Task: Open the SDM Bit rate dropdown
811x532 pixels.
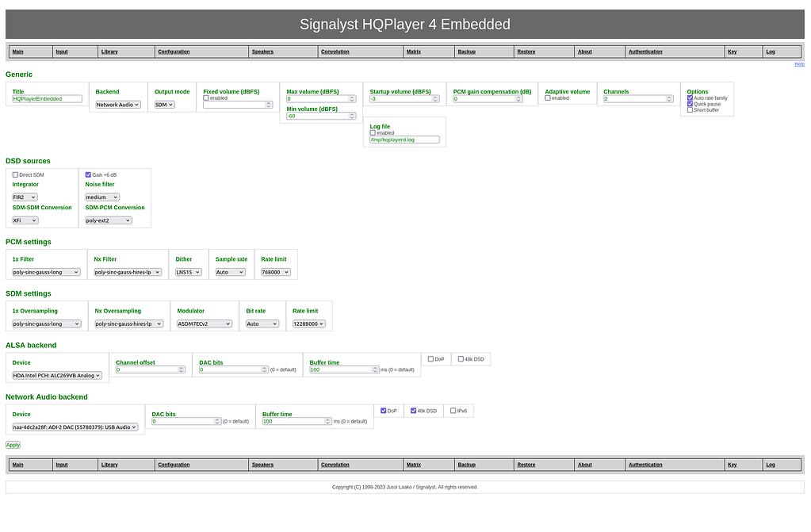Action: (262, 324)
